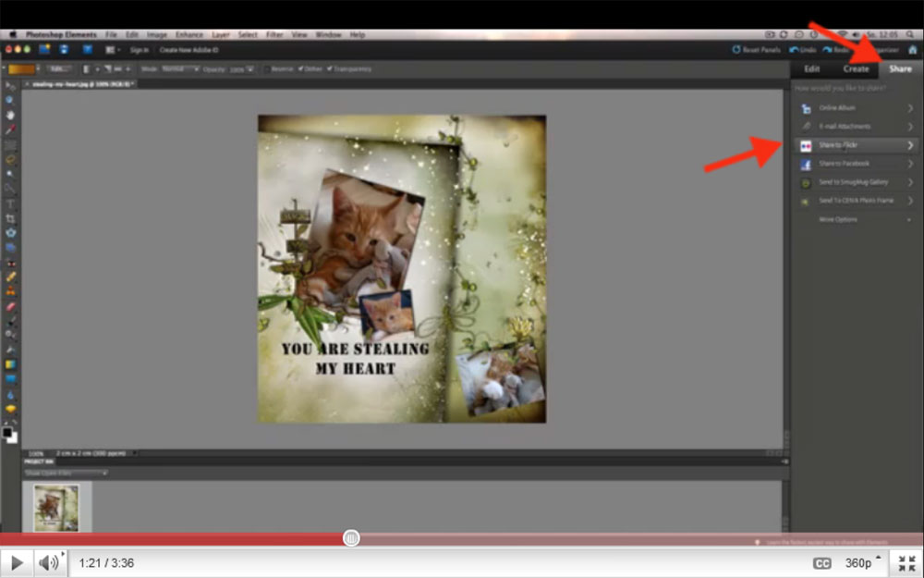Switch to the Edit tab
The height and width of the screenshot is (578, 924).
pos(811,69)
